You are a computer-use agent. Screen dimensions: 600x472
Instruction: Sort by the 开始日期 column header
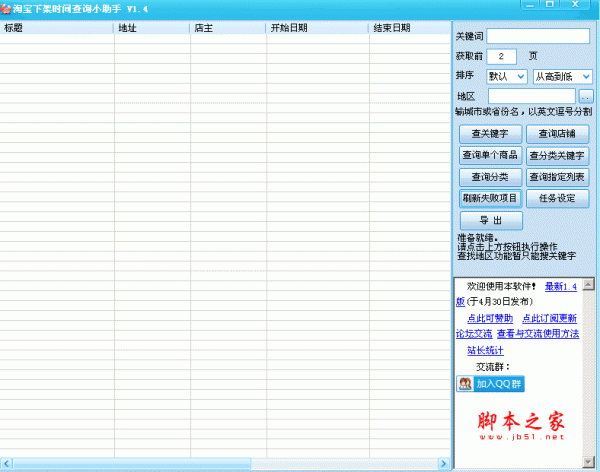318,28
